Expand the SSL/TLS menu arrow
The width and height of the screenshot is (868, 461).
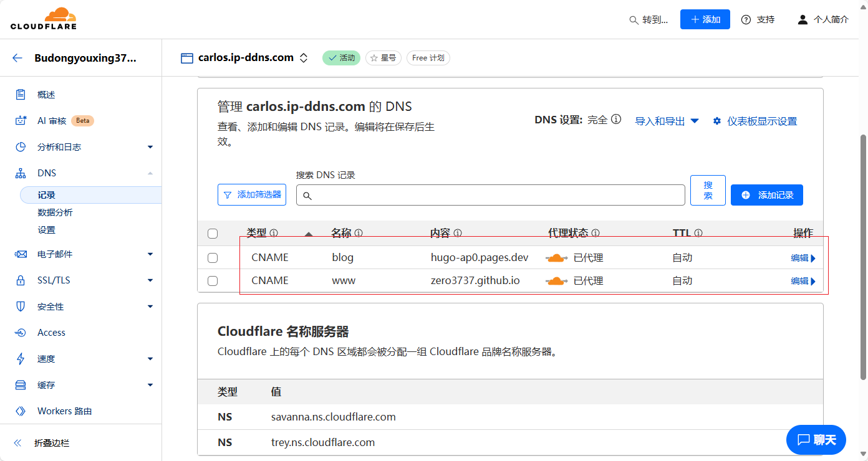[x=150, y=280]
